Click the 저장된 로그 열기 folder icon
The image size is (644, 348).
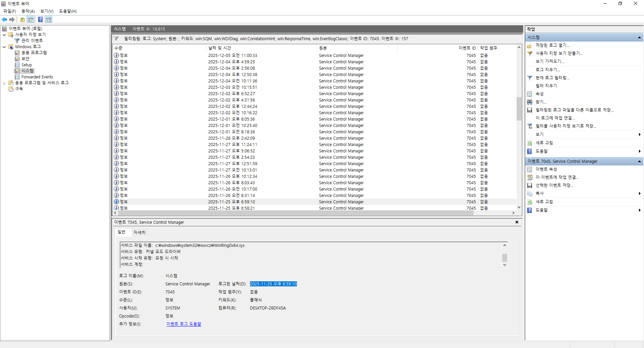pos(530,45)
